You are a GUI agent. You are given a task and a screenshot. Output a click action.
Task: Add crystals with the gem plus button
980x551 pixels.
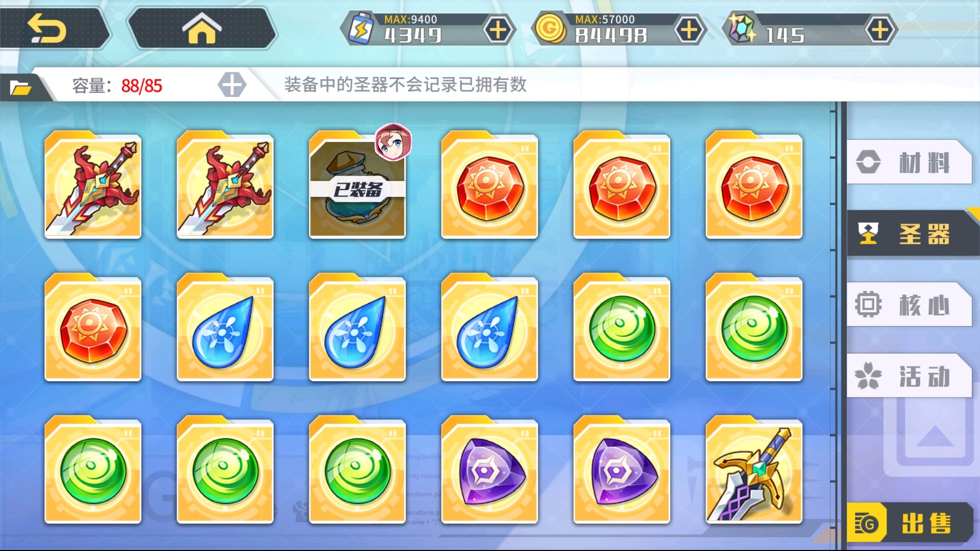pyautogui.click(x=880, y=30)
